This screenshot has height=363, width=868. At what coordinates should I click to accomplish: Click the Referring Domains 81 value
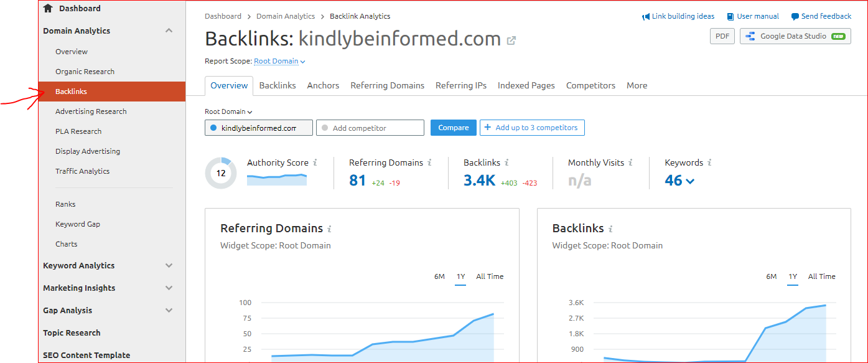click(357, 181)
